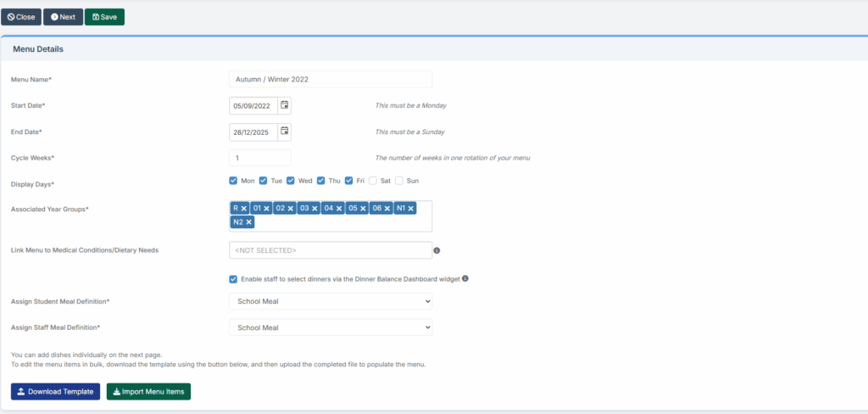Click into the Menu Name text field

point(331,79)
